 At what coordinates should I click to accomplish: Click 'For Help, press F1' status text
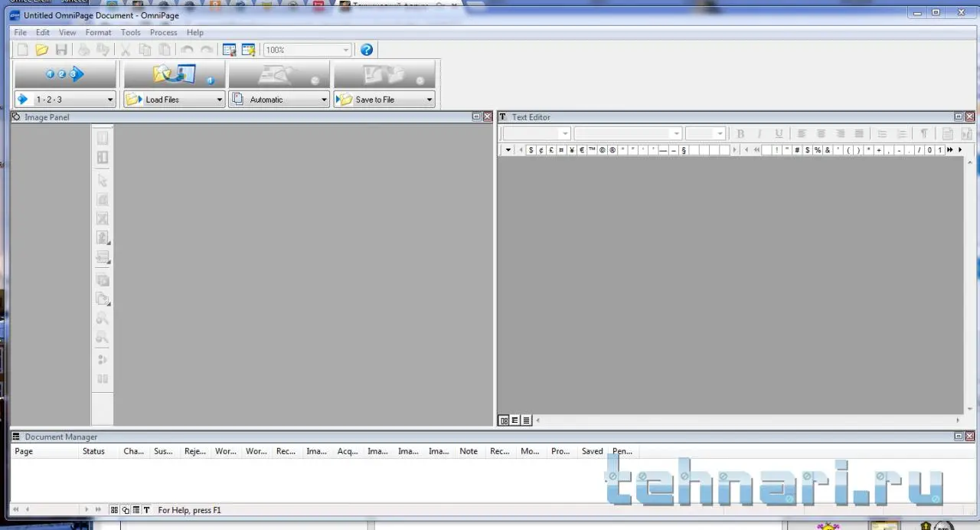click(189, 510)
